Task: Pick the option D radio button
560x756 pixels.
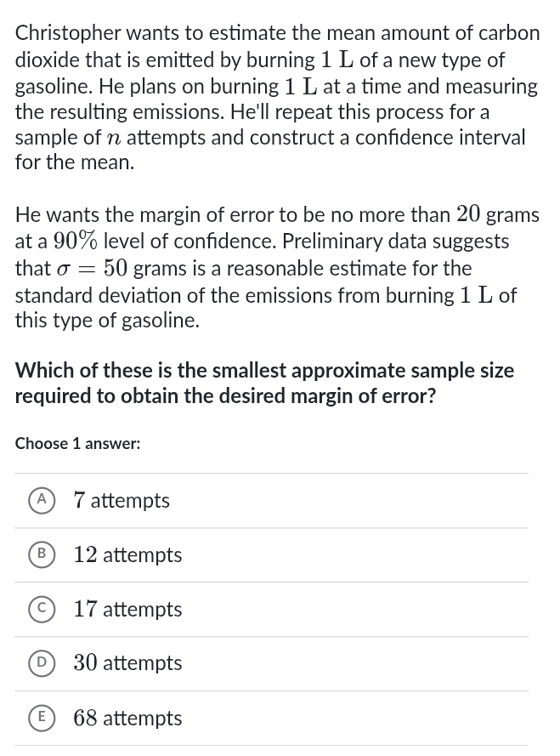Action: tap(40, 663)
